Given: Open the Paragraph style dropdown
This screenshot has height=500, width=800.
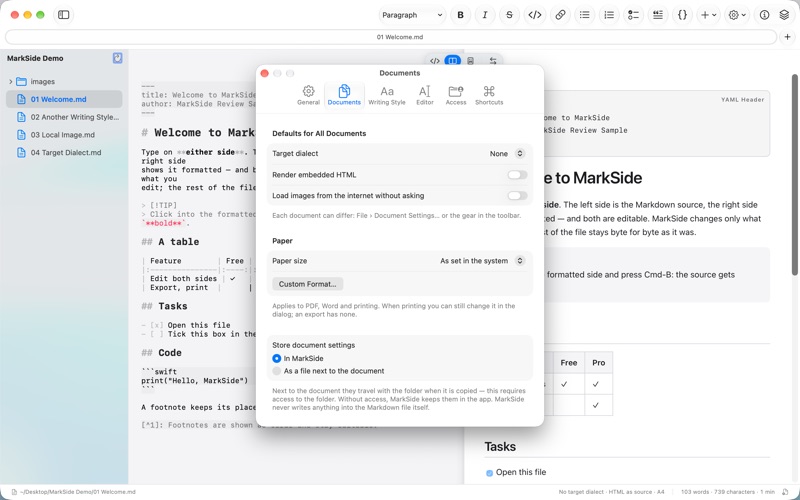Looking at the screenshot, I should tap(412, 15).
